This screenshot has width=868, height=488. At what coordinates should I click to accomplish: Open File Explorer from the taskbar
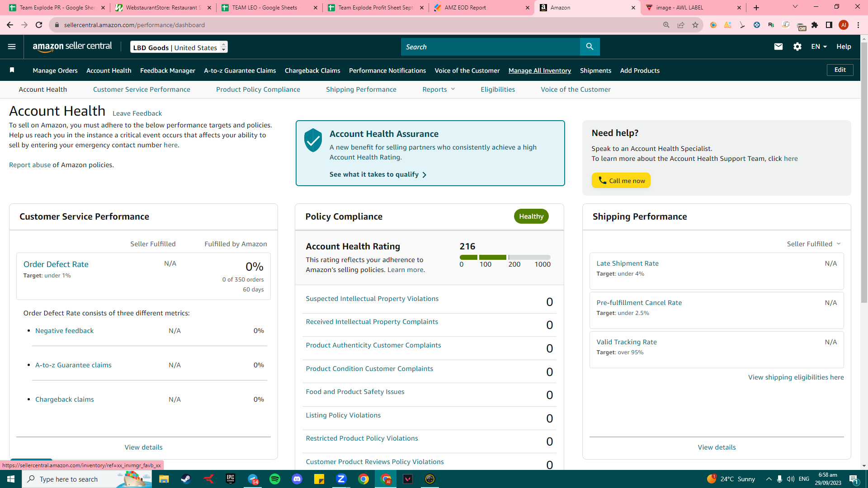(164, 479)
